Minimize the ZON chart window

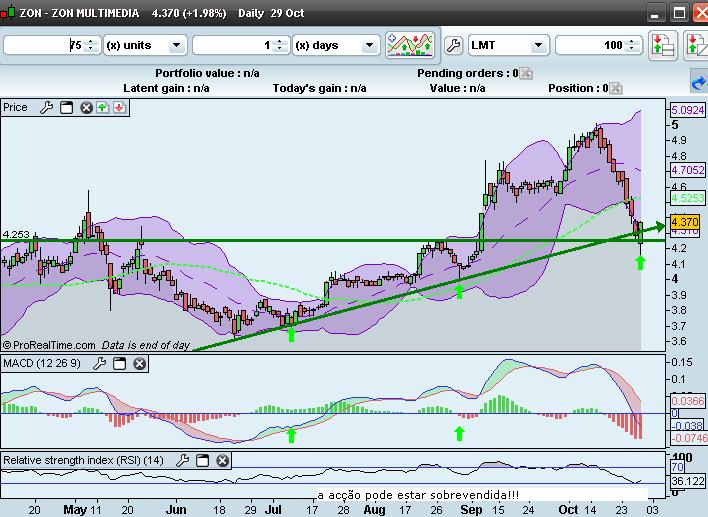655,12
